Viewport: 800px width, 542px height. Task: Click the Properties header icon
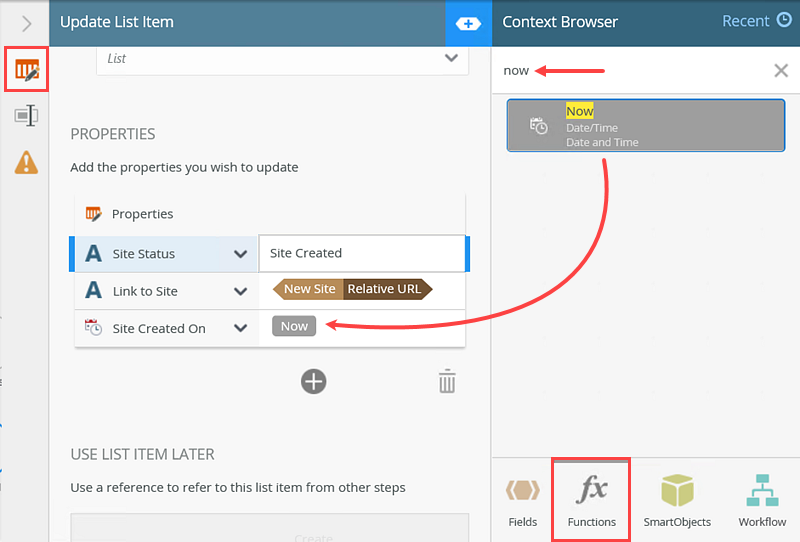click(x=93, y=214)
